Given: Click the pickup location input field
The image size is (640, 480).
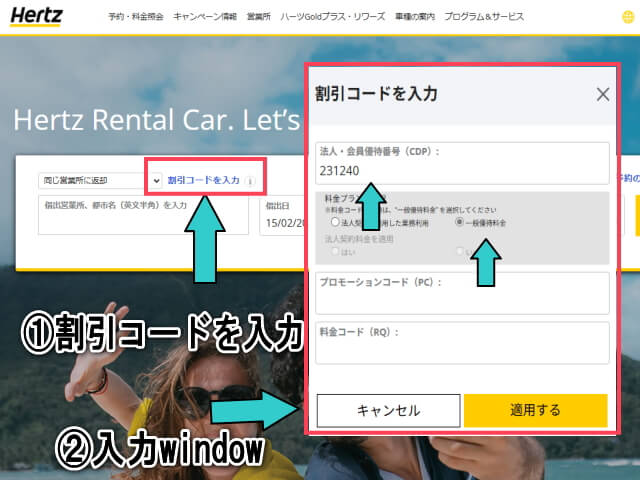Looking at the screenshot, I should (x=143, y=215).
